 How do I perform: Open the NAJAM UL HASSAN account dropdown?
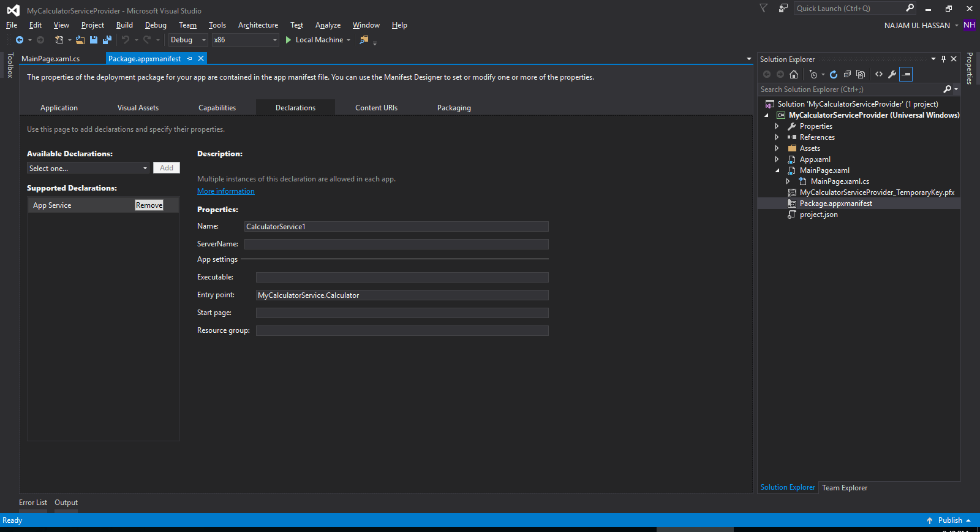click(x=956, y=25)
